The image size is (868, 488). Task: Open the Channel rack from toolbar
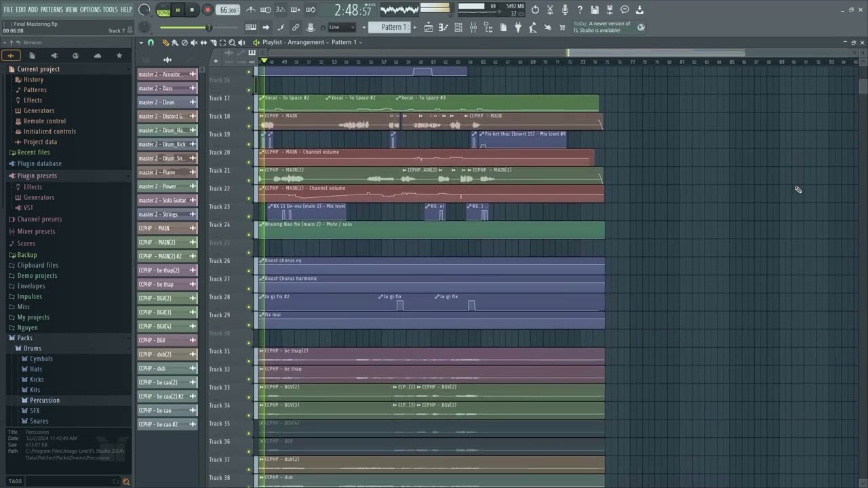click(458, 27)
